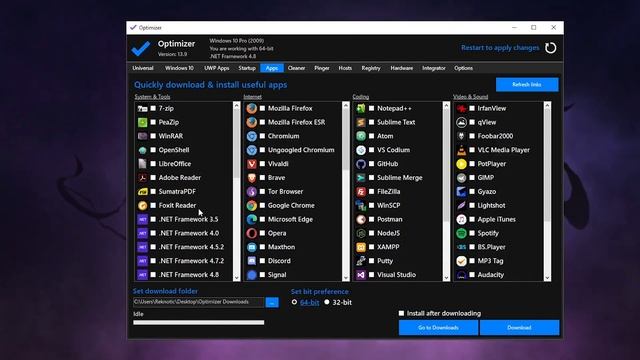640x360 pixels.
Task: Click the VLC Media Player cone icon
Action: coord(461,150)
